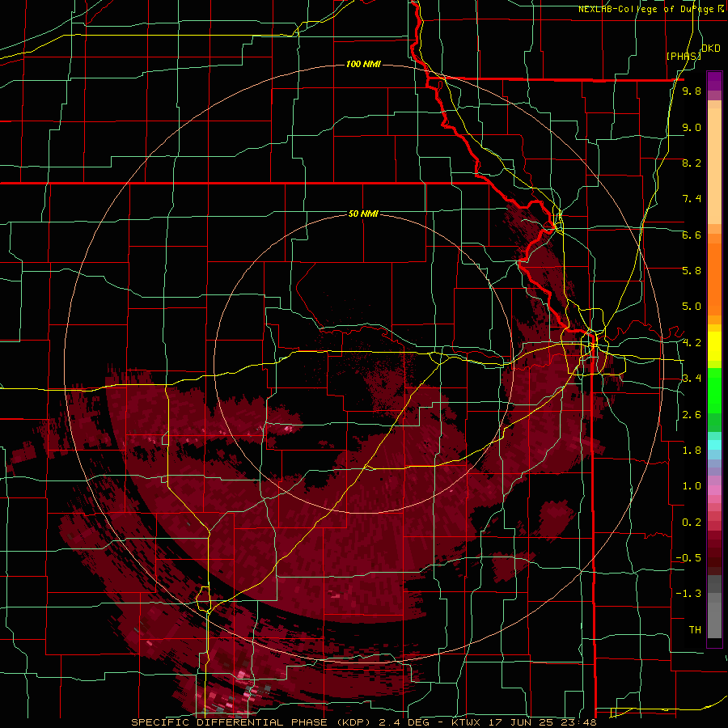Image resolution: width=728 pixels, height=728 pixels.
Task: Click the -0.5 scale value
Action: (x=688, y=558)
